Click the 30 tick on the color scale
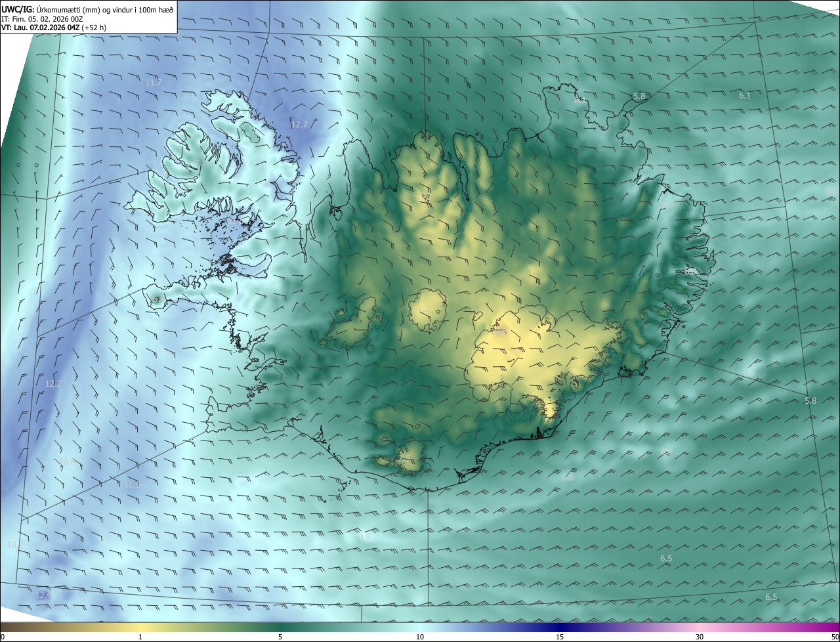The image size is (840, 642). (700, 637)
